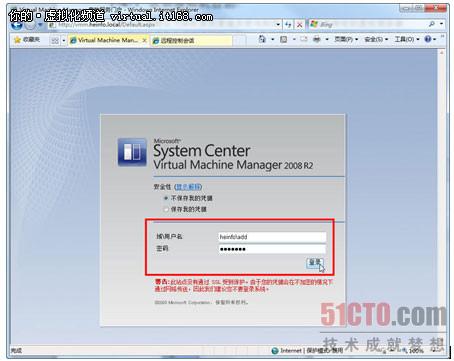Click the search magnifier icon
The width and height of the screenshot is (454, 361).
pyautogui.click(x=432, y=24)
